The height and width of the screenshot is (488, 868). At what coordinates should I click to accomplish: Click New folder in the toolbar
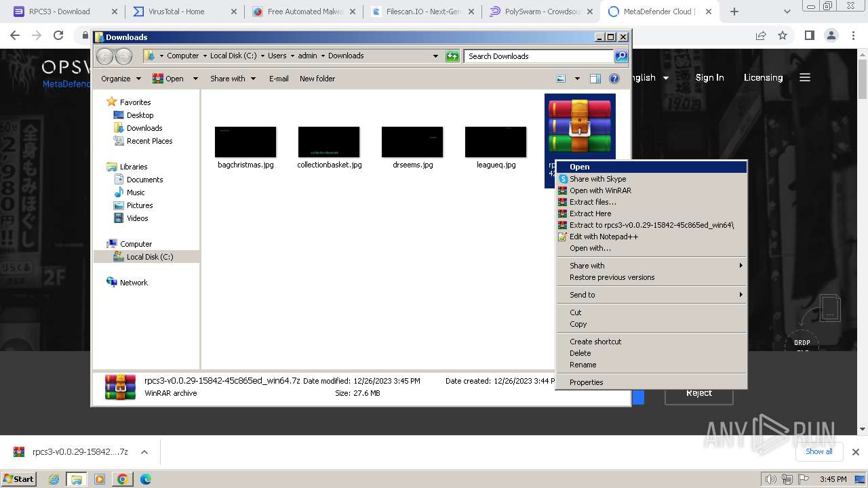coord(317,79)
